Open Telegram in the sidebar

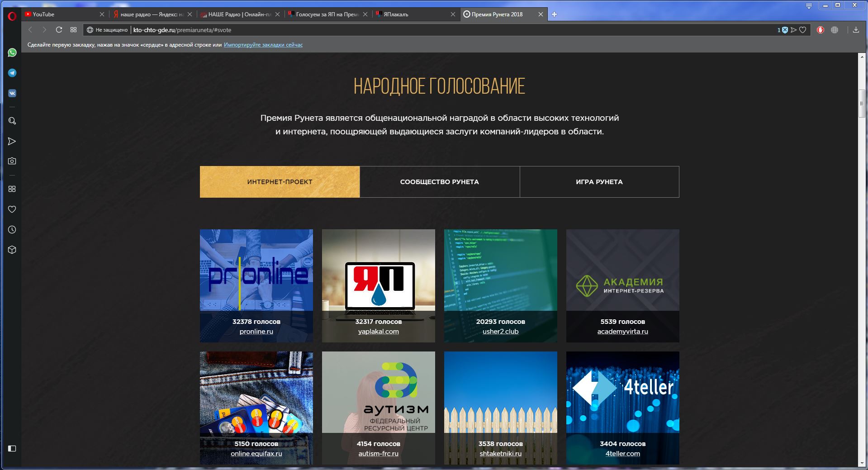pyautogui.click(x=12, y=73)
